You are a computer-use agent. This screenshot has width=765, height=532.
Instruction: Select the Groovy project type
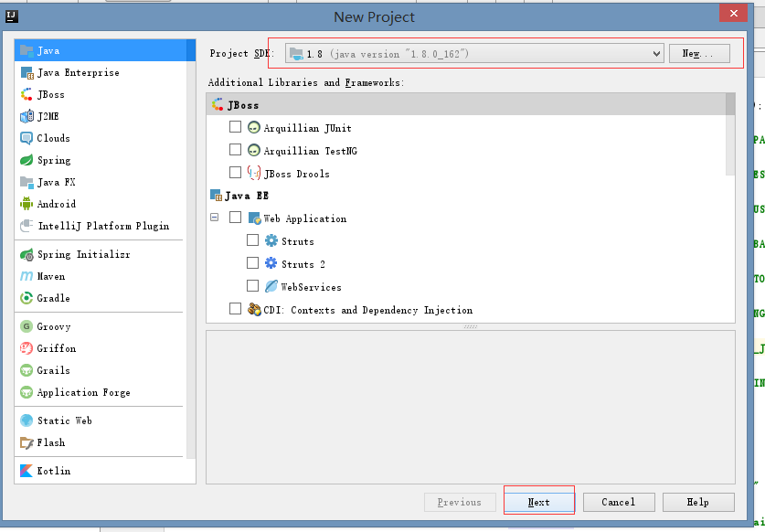pos(56,326)
